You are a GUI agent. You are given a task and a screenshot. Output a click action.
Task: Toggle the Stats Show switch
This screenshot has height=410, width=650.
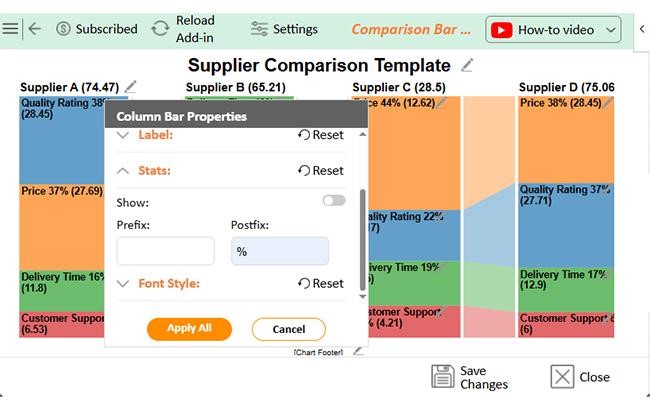point(333,200)
